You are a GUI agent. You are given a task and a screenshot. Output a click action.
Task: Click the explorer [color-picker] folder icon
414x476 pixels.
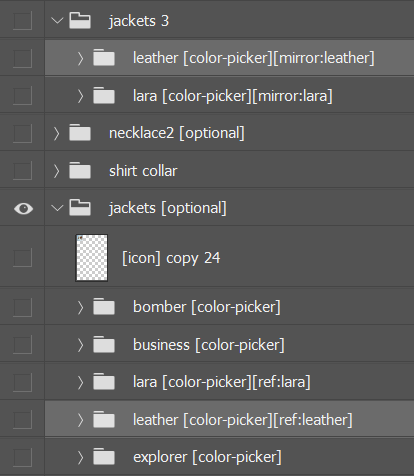[x=104, y=457]
